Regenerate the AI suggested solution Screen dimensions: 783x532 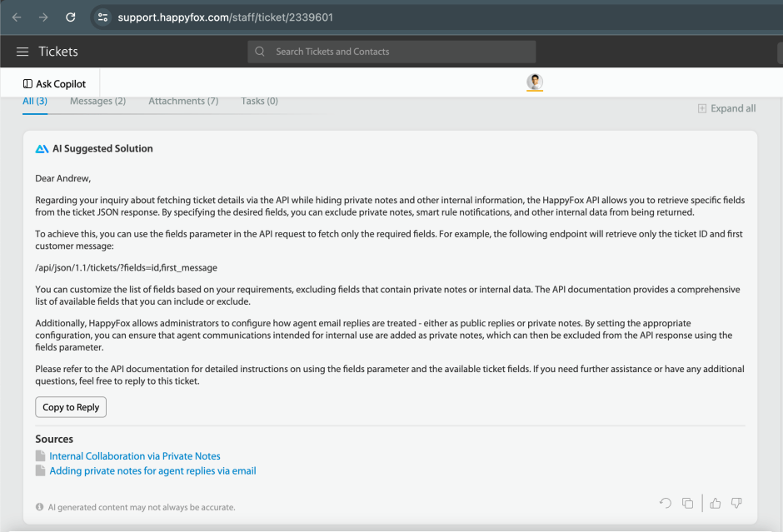[x=665, y=503]
